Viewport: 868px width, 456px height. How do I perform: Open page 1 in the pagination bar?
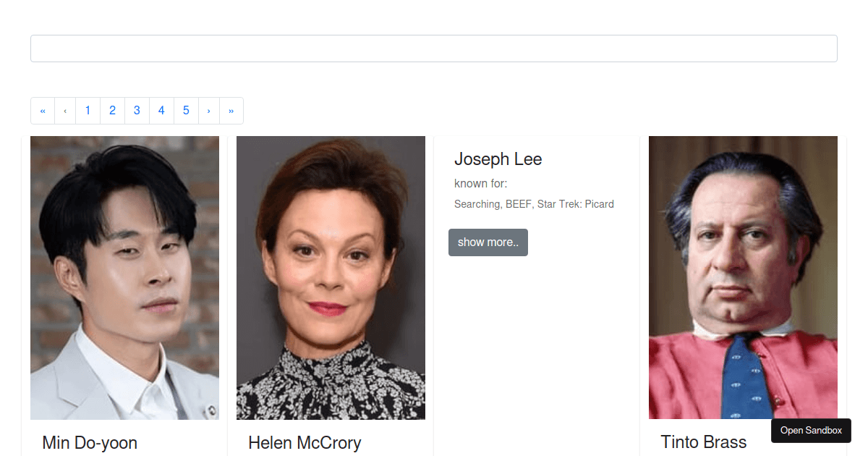88,110
